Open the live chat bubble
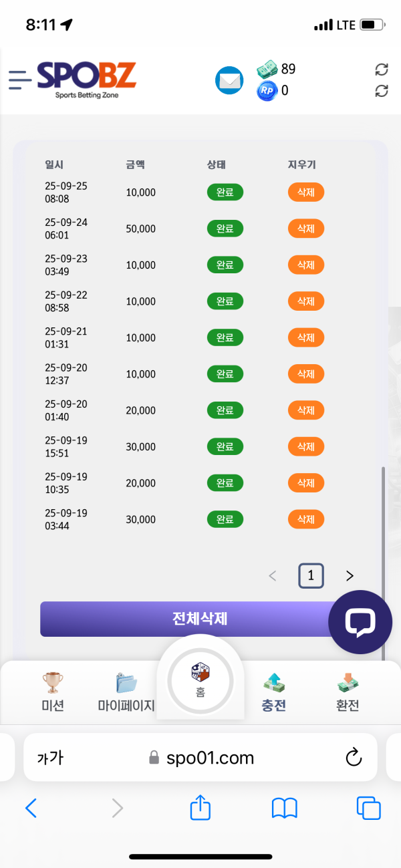401x868 pixels. (360, 622)
